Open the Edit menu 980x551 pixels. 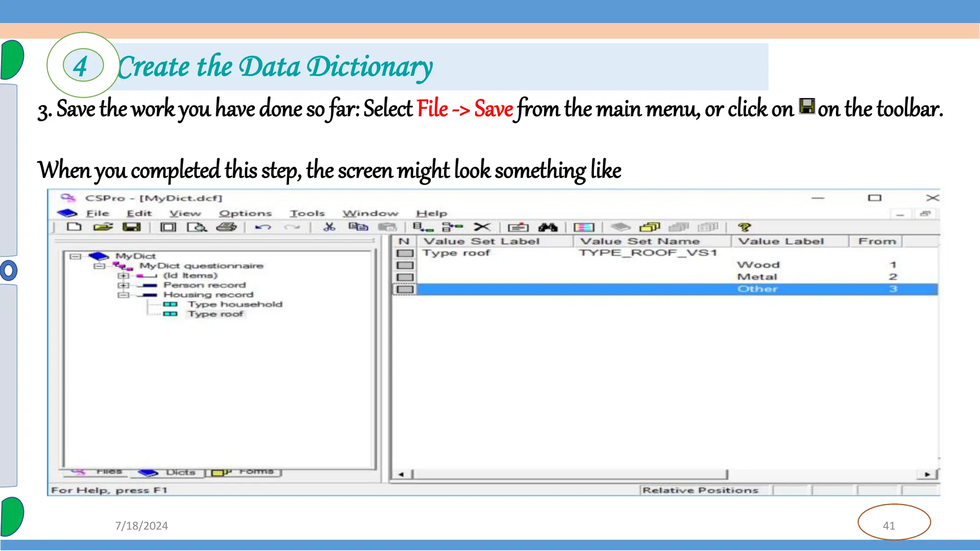[x=139, y=213]
